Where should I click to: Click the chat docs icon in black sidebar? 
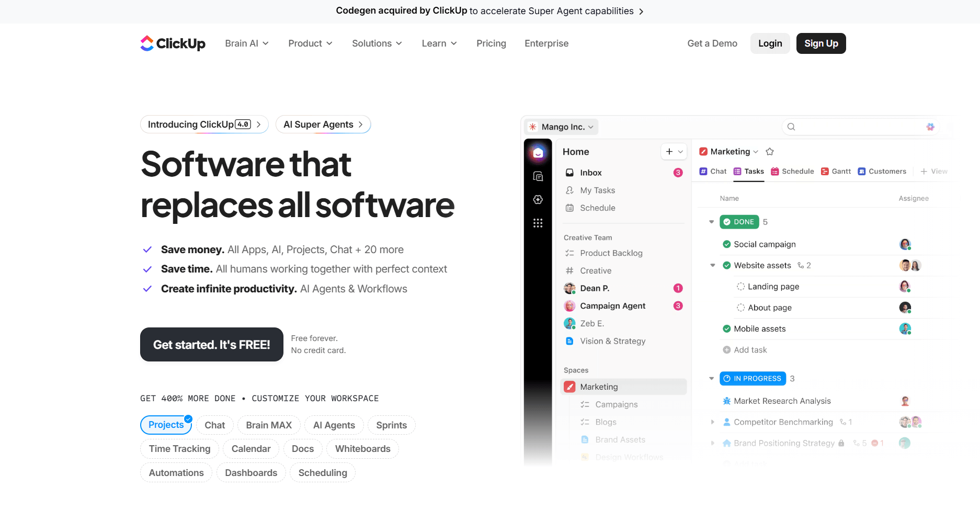click(538, 176)
